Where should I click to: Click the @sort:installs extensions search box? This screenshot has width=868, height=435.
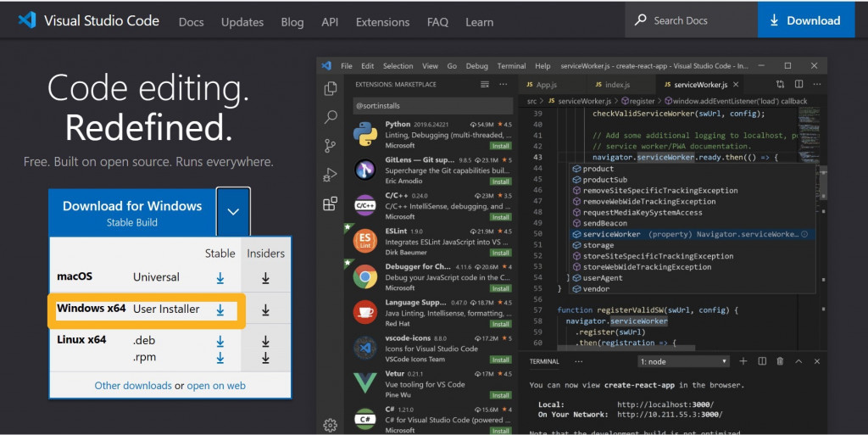(433, 106)
